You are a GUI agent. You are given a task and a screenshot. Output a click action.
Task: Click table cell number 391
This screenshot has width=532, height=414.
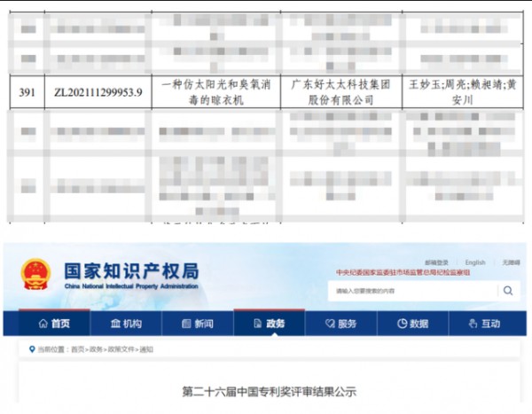point(27,92)
